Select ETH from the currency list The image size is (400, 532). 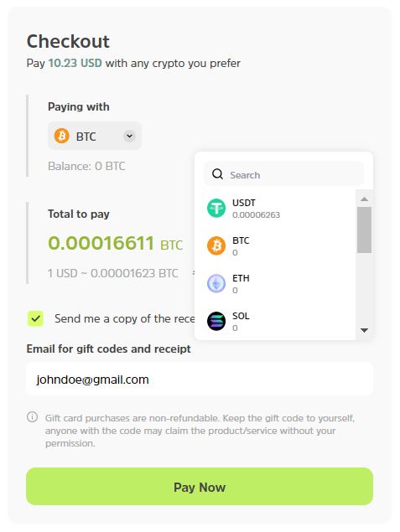point(275,284)
